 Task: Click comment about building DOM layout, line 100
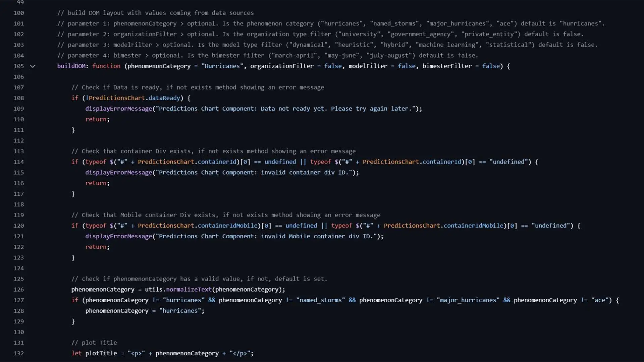[x=155, y=13]
